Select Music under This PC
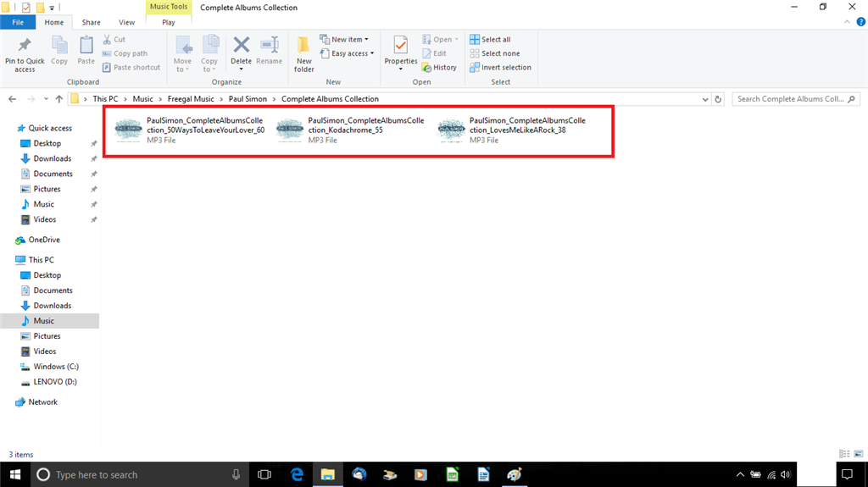Screen dimensions: 868x487 pos(44,320)
